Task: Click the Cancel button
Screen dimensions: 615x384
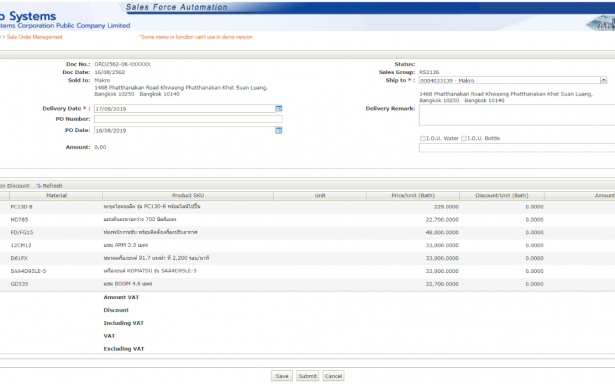Action: (333, 376)
